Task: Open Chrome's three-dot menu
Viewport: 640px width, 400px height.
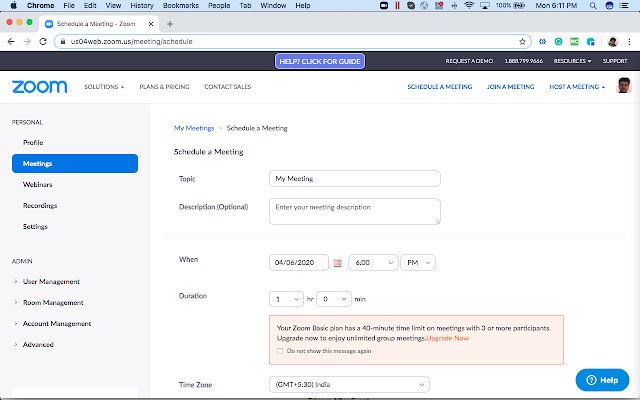Action: pyautogui.click(x=629, y=41)
